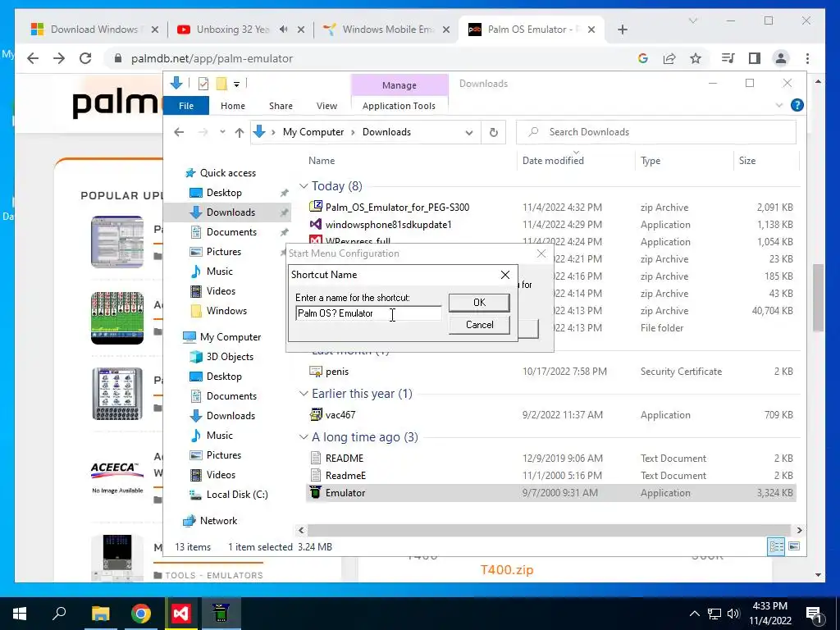Open the recent locations dropdown arrow
The width and height of the screenshot is (840, 630).
tap(222, 132)
